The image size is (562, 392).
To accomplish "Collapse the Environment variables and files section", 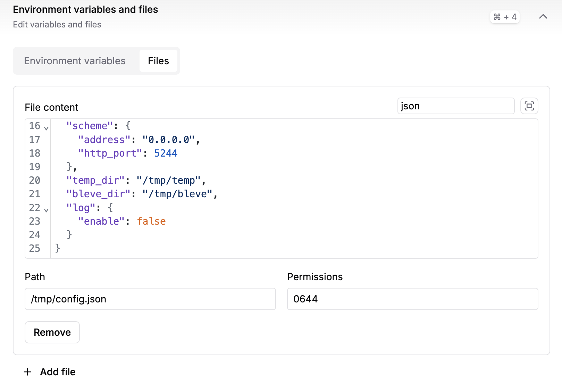I will (543, 17).
